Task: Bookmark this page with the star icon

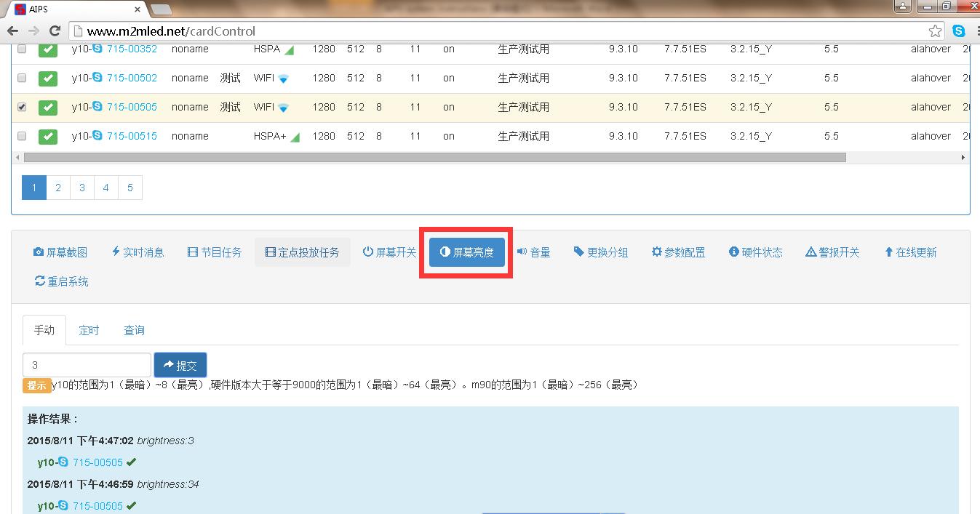Action: pos(935,31)
